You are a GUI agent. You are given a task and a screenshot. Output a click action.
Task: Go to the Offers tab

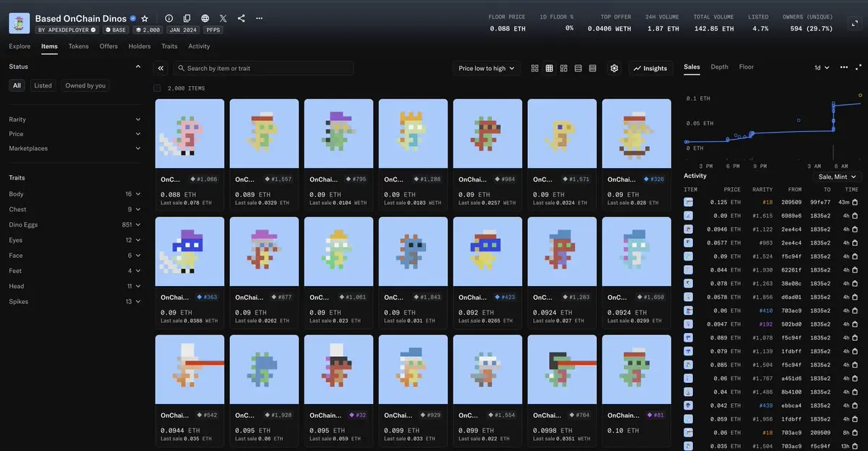(x=109, y=46)
